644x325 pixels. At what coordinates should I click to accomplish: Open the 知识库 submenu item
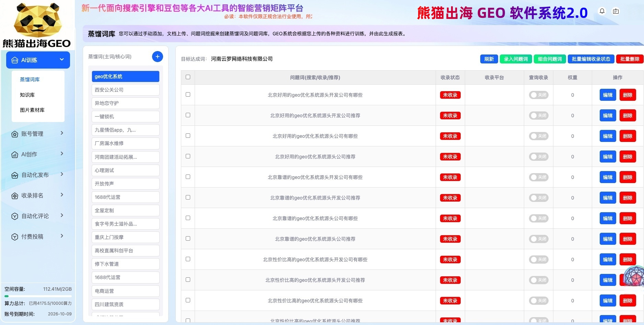pyautogui.click(x=27, y=95)
